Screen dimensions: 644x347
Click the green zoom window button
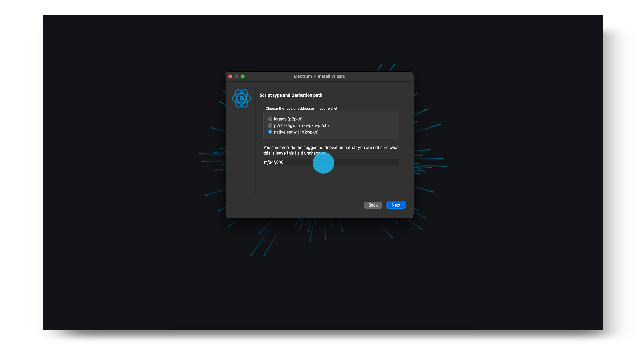[243, 77]
